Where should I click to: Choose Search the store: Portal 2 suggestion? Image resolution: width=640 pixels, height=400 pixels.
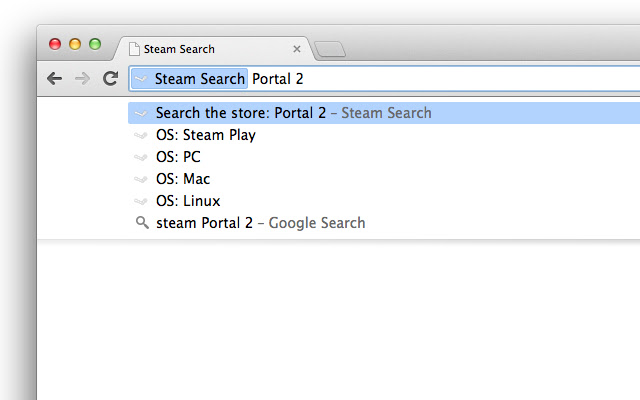point(293,113)
